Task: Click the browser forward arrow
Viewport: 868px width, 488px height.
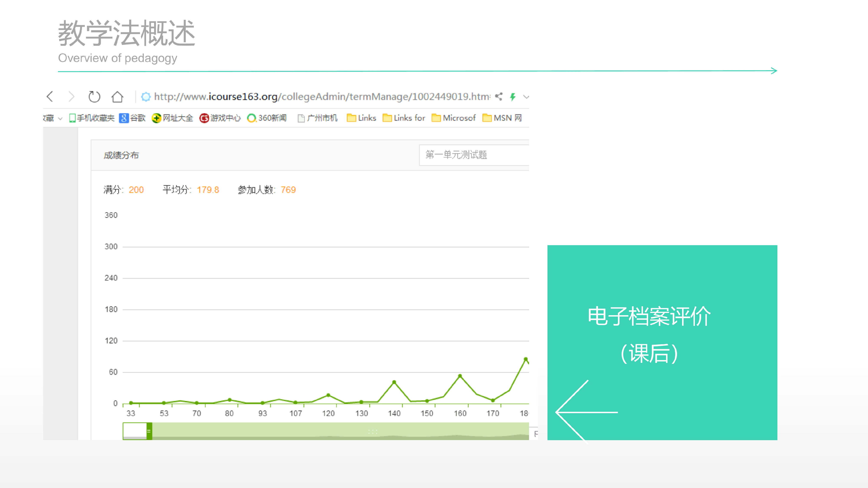Action: pyautogui.click(x=71, y=97)
